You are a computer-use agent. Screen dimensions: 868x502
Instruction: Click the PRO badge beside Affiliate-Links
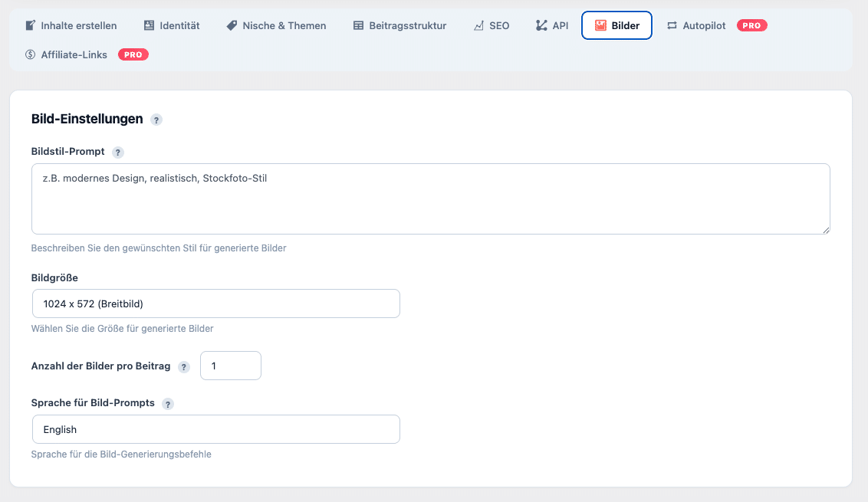point(133,54)
